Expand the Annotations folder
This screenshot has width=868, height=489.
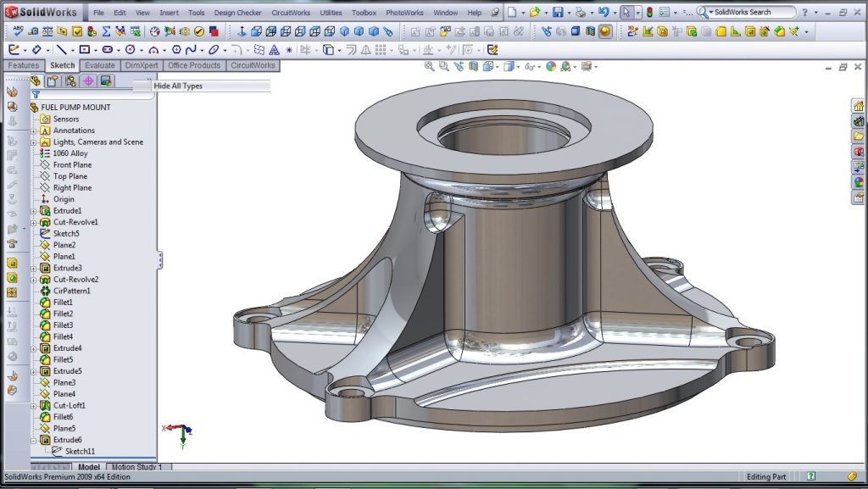34,131
